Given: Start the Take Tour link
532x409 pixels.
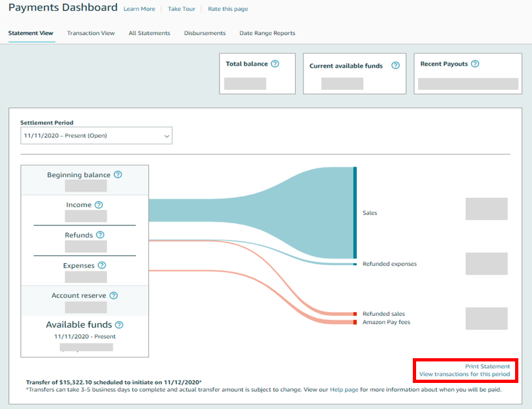Looking at the screenshot, I should pyautogui.click(x=181, y=9).
